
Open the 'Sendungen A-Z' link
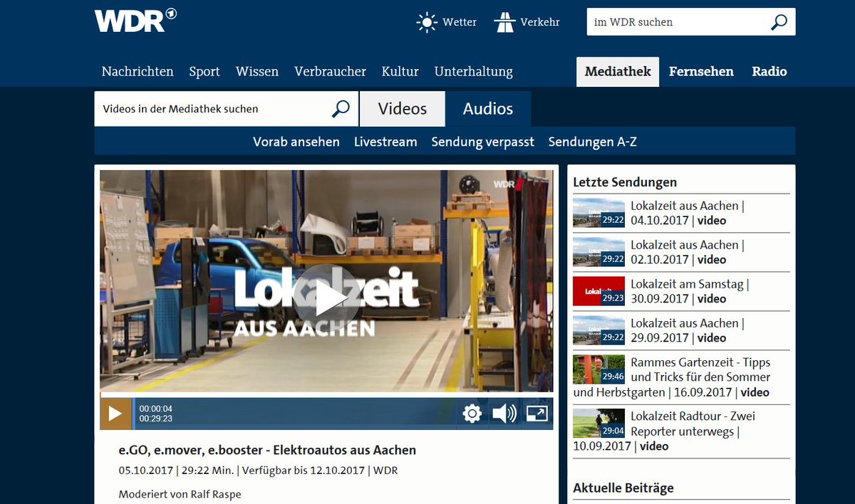click(x=593, y=142)
